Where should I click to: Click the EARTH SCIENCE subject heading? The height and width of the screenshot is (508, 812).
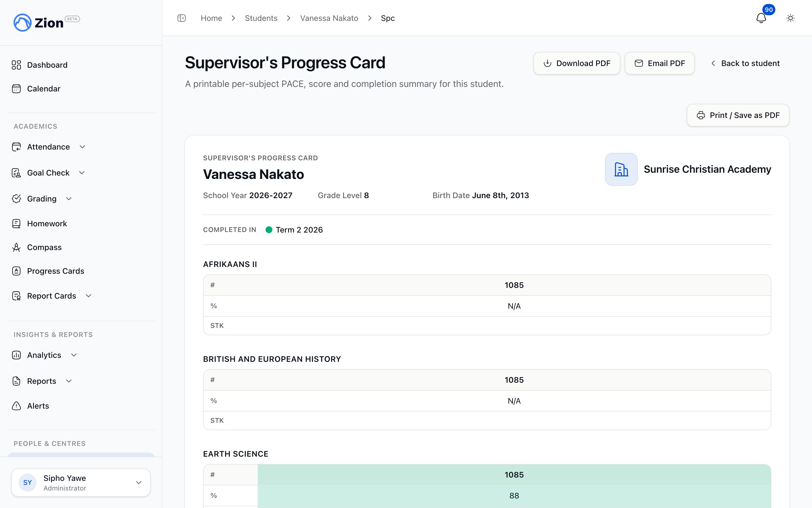pos(235,454)
